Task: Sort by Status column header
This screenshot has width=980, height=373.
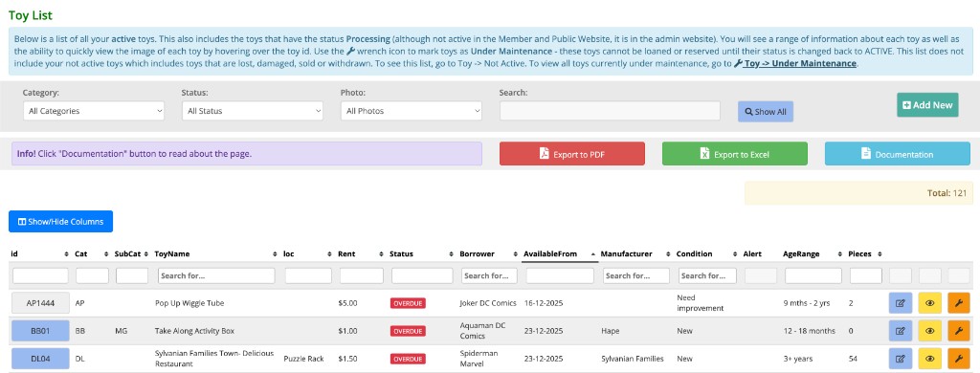Action: pyautogui.click(x=421, y=253)
